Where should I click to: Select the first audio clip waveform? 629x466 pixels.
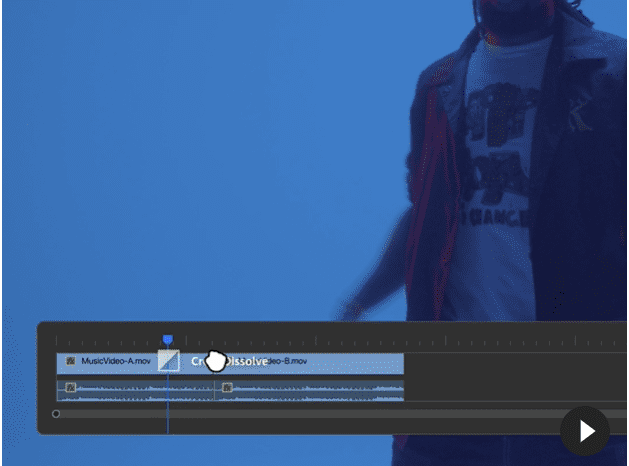point(136,391)
